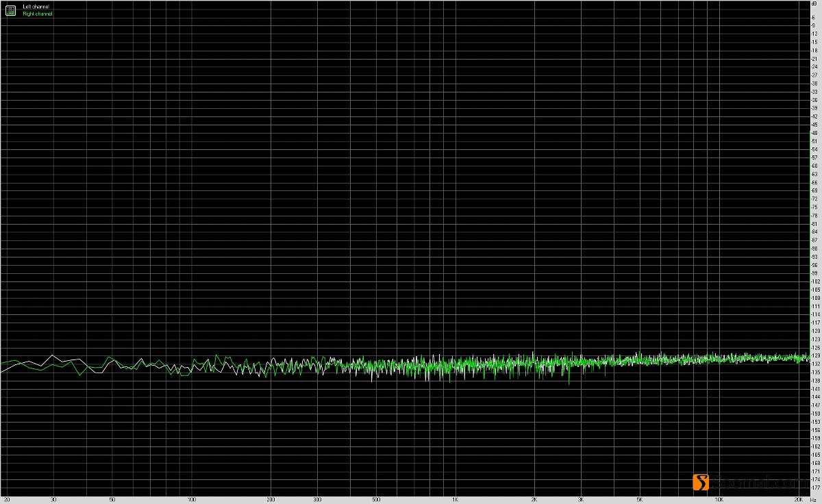
Task: Click the orange Soomal logo icon
Action: 701,481
